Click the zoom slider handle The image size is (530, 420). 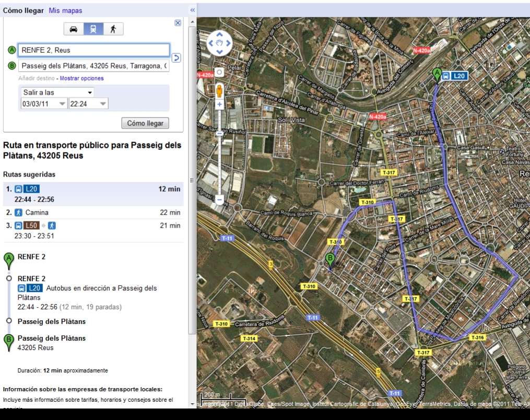click(219, 133)
